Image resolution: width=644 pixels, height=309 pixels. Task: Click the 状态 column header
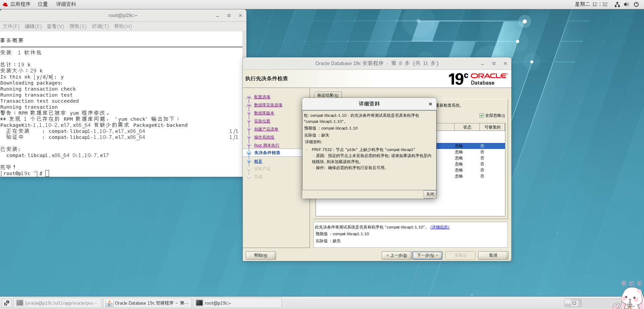click(x=467, y=127)
